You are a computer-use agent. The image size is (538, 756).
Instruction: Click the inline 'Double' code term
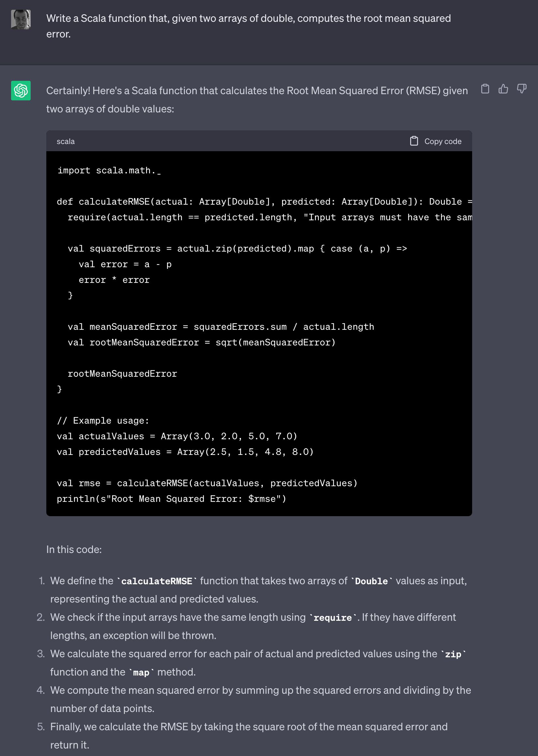click(x=371, y=581)
